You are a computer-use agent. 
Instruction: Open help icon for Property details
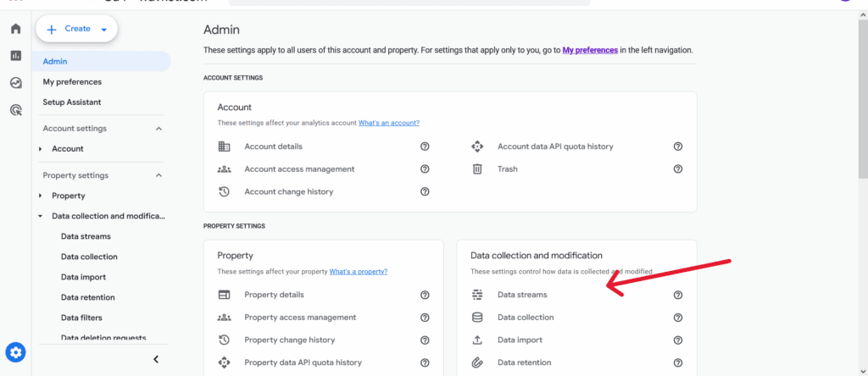425,295
